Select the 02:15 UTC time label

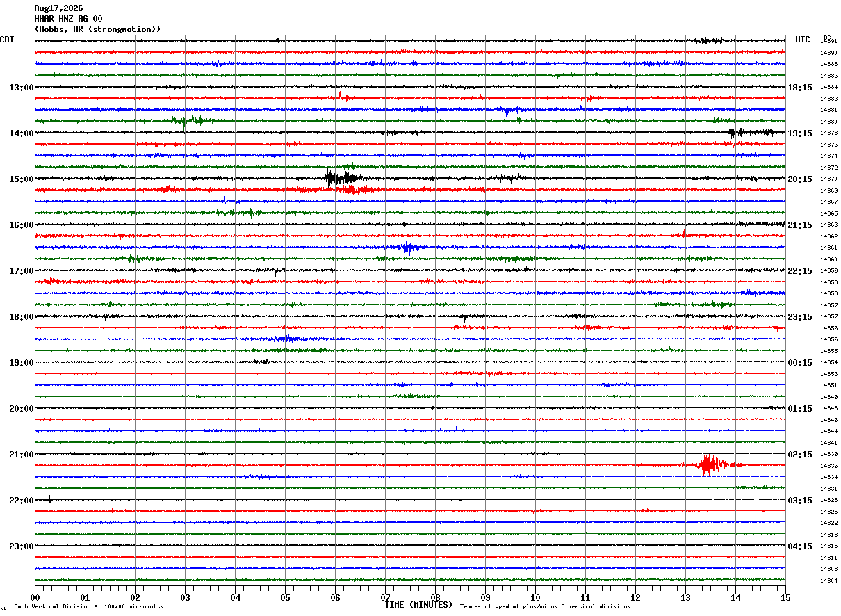click(800, 454)
